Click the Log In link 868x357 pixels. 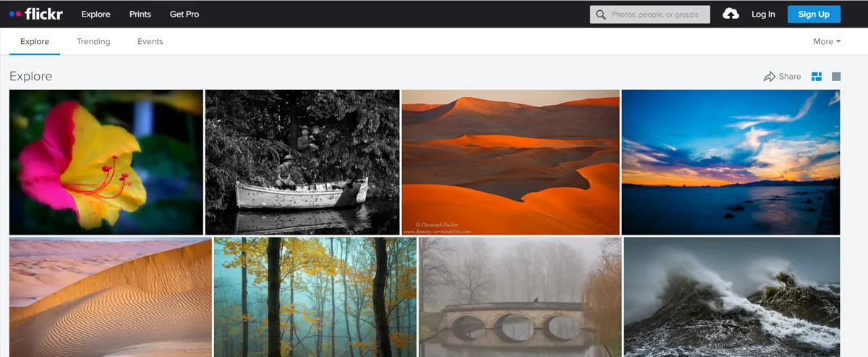click(763, 14)
